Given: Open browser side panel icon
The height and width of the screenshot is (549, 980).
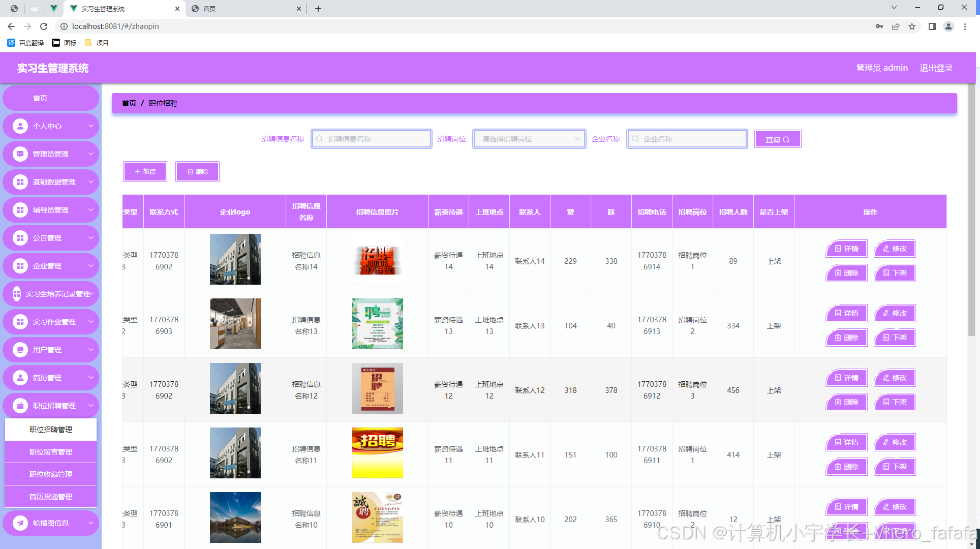Looking at the screenshot, I should pos(932,26).
